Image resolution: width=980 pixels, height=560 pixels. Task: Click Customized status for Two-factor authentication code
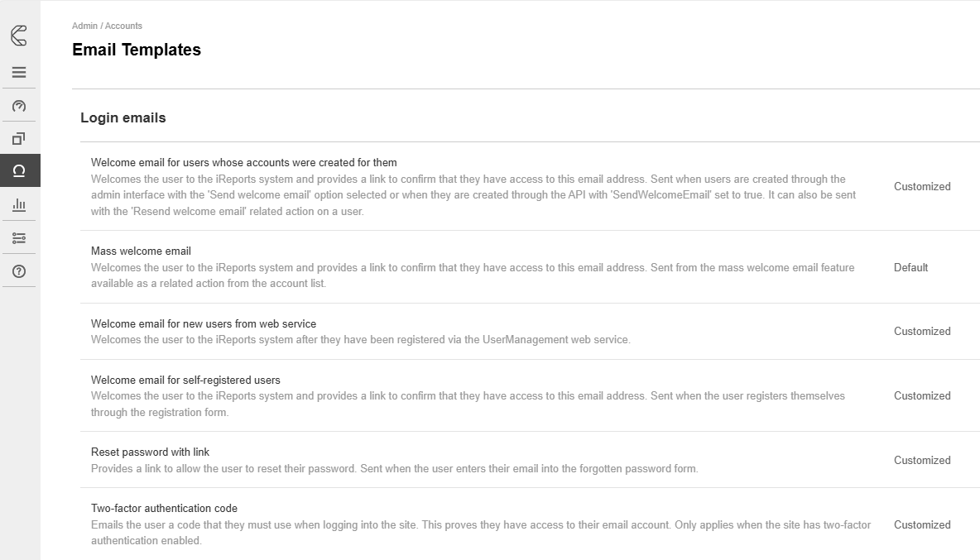(922, 525)
